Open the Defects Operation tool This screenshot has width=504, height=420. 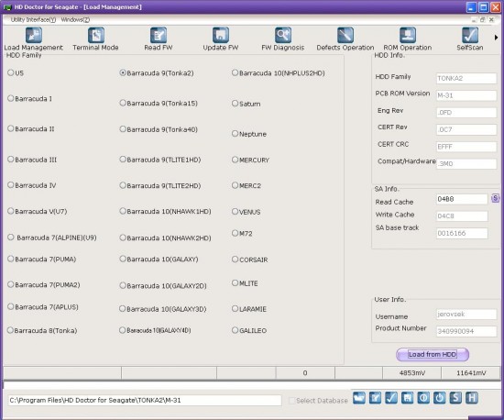[345, 39]
